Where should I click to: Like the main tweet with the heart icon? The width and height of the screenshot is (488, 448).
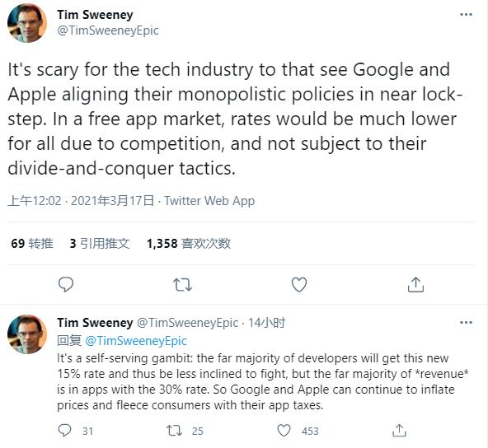point(299,284)
